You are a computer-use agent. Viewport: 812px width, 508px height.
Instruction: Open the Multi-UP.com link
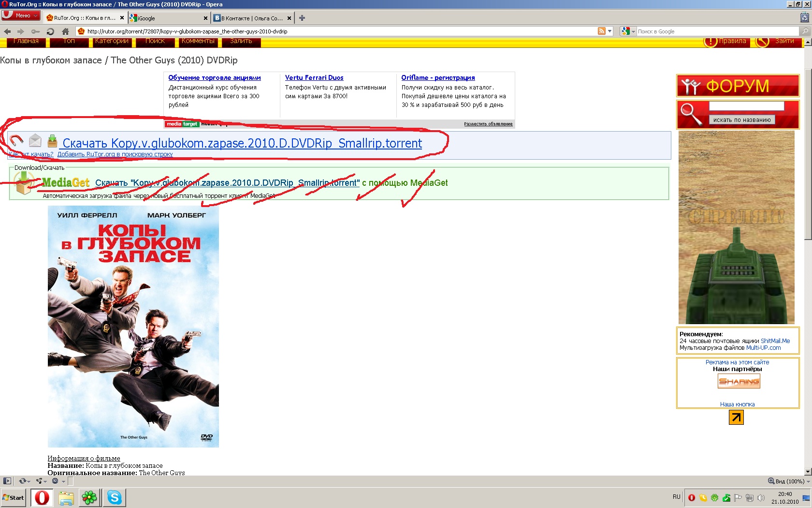[763, 348]
